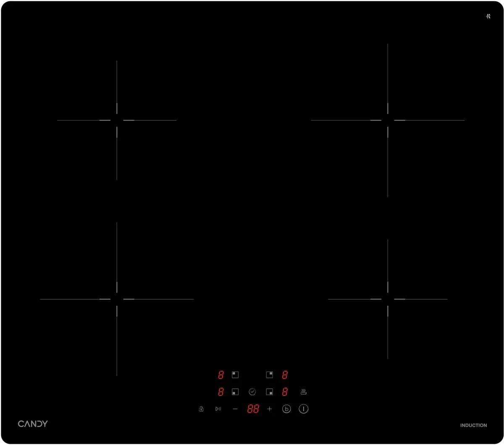This screenshot has width=504, height=445.
Task: Click the center of the rear-left cooking zone
Action: tap(117, 120)
